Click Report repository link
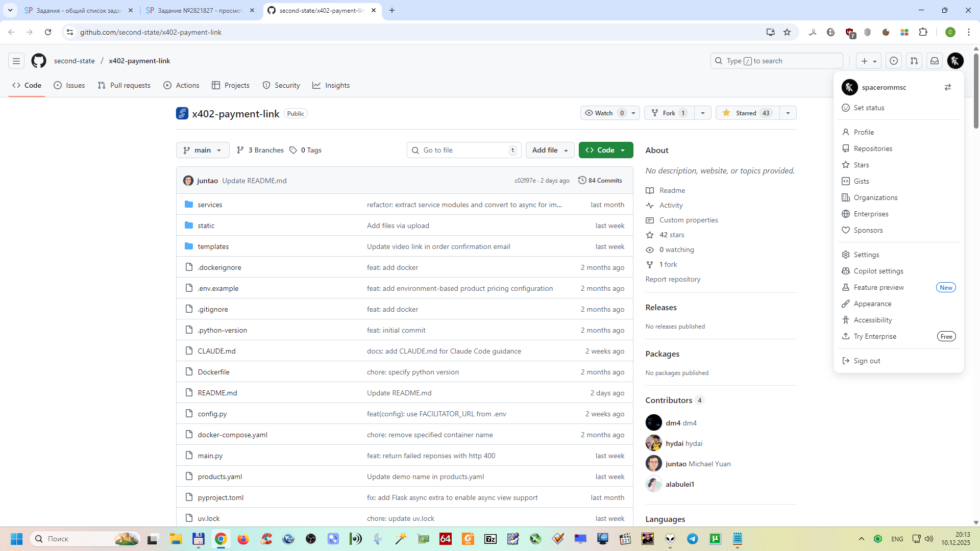Image resolution: width=980 pixels, height=551 pixels. [x=673, y=279]
